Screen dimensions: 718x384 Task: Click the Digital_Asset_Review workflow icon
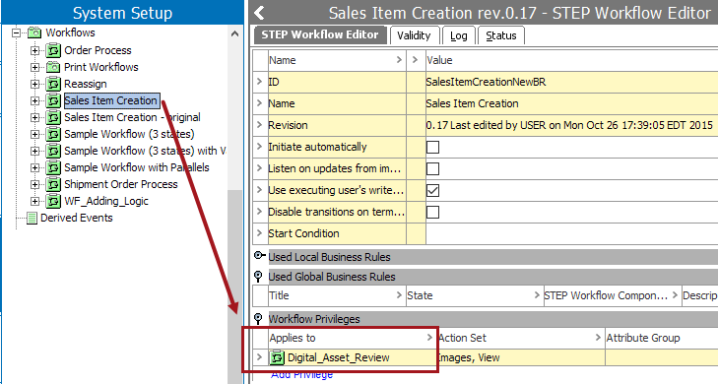(277, 357)
